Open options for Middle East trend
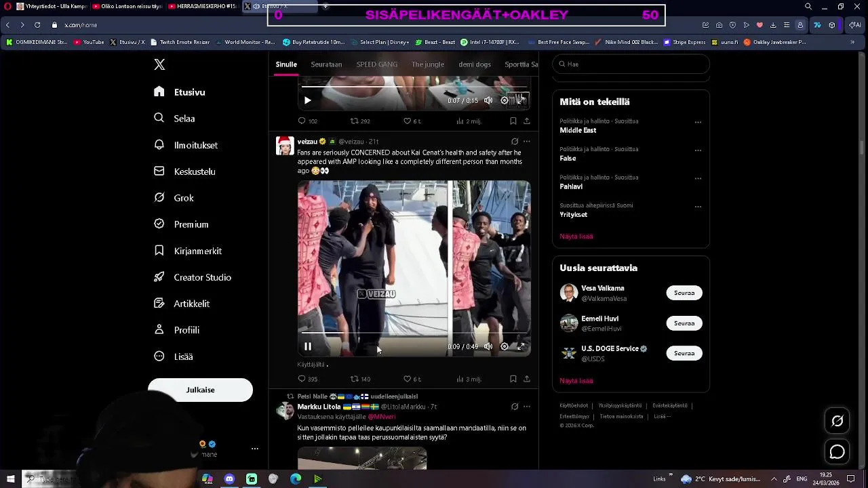 [x=698, y=123]
